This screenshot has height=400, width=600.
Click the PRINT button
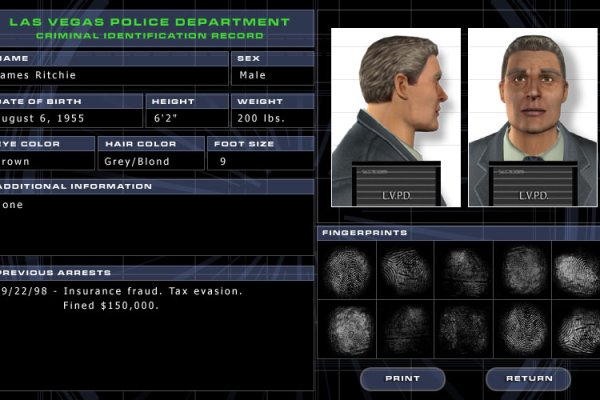click(x=401, y=379)
